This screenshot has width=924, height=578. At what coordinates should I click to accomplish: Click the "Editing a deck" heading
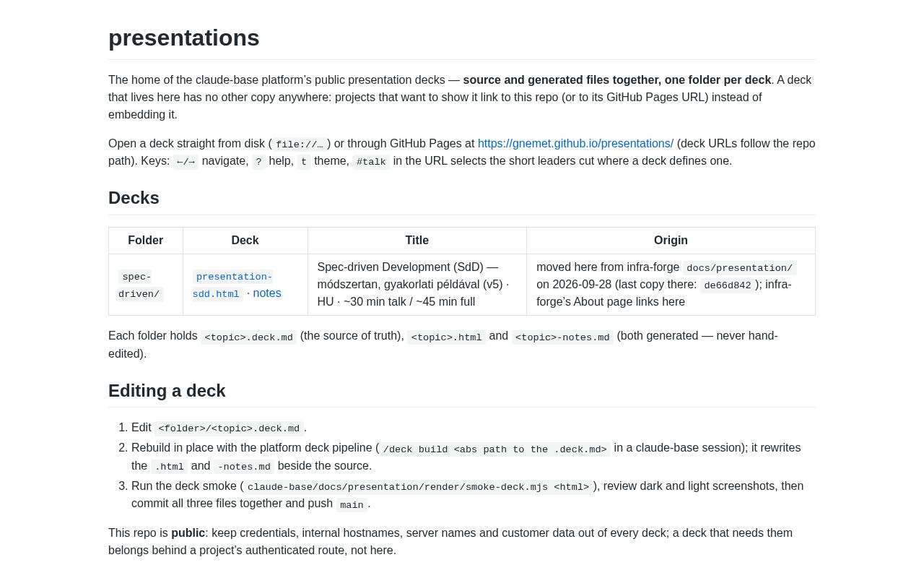(x=167, y=391)
